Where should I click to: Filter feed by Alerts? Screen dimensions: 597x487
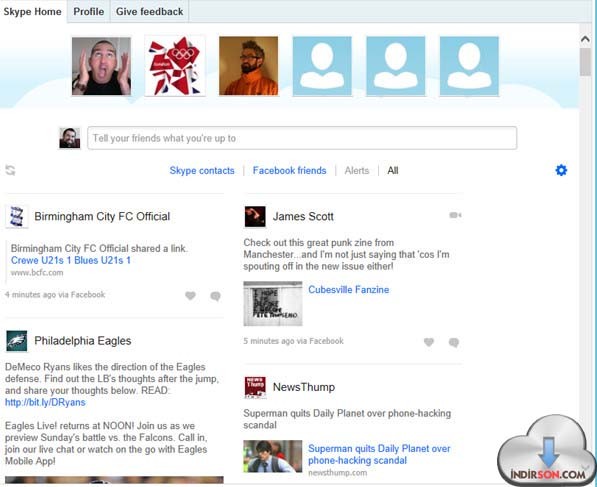point(357,171)
